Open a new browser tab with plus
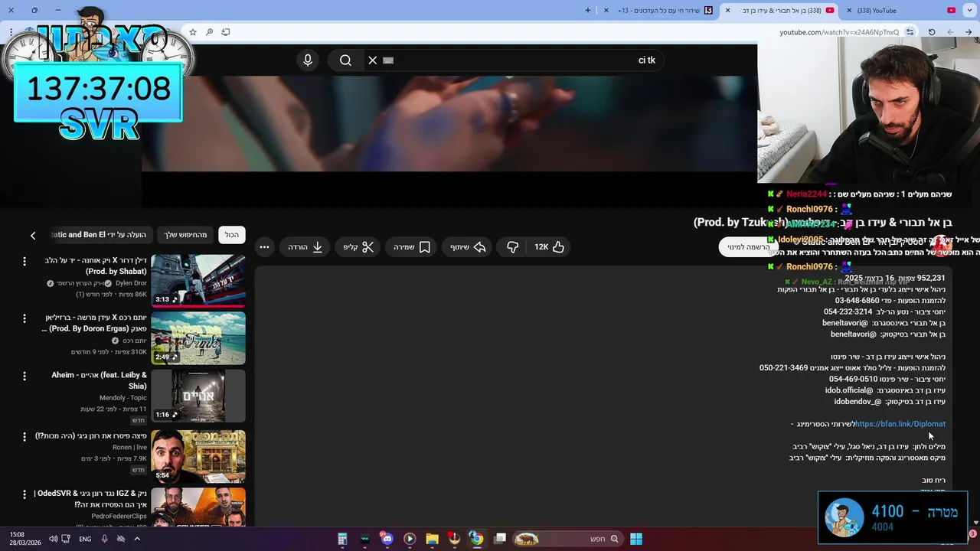This screenshot has width=980, height=551. point(588,11)
